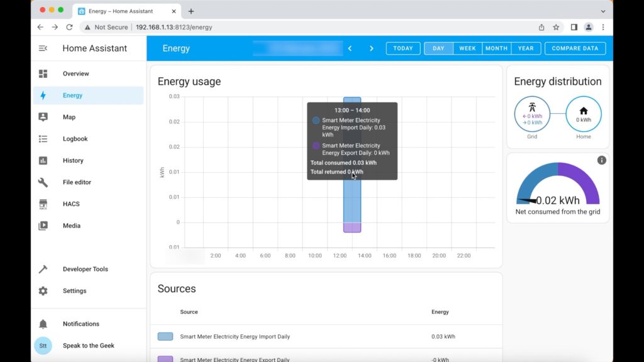Image resolution: width=644 pixels, height=362 pixels.
Task: Open the File editor wrench icon
Action: click(43, 182)
